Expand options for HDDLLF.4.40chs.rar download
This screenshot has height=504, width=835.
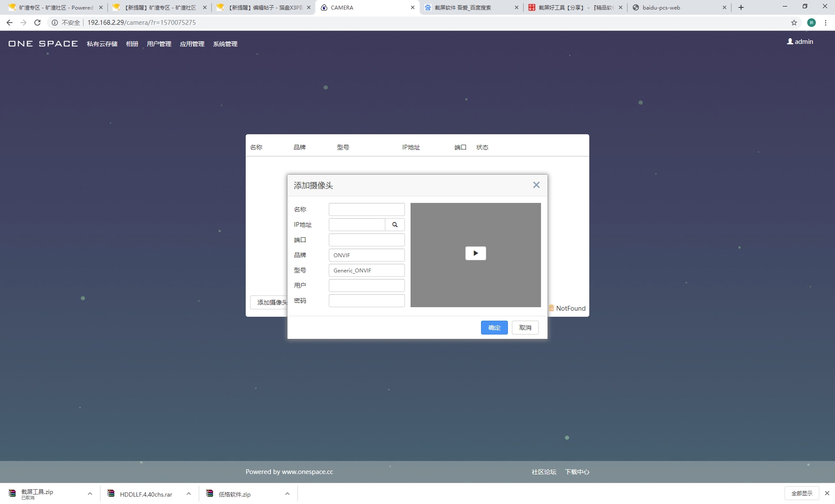pos(189,494)
